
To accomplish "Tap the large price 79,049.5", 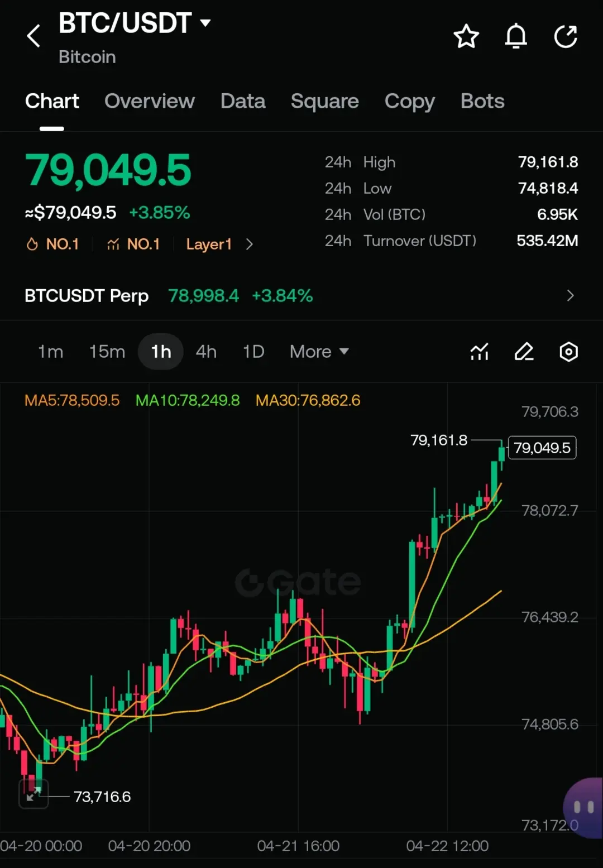I will point(108,170).
